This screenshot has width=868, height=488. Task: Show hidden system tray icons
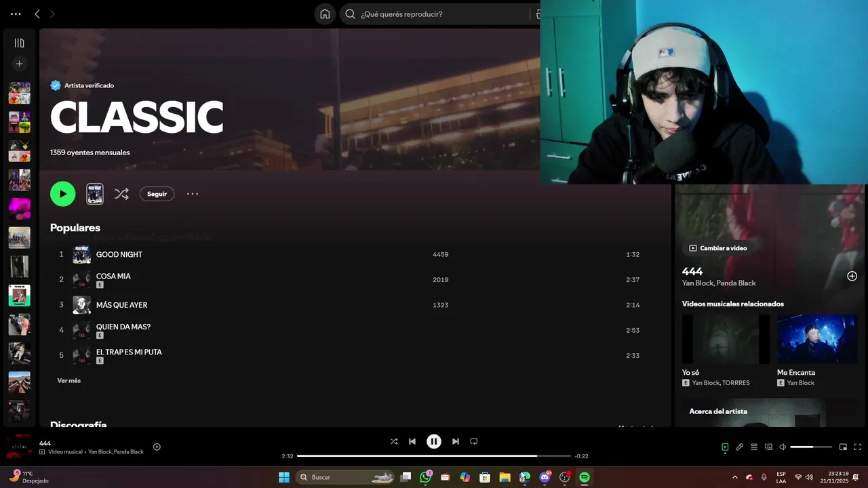click(734, 477)
